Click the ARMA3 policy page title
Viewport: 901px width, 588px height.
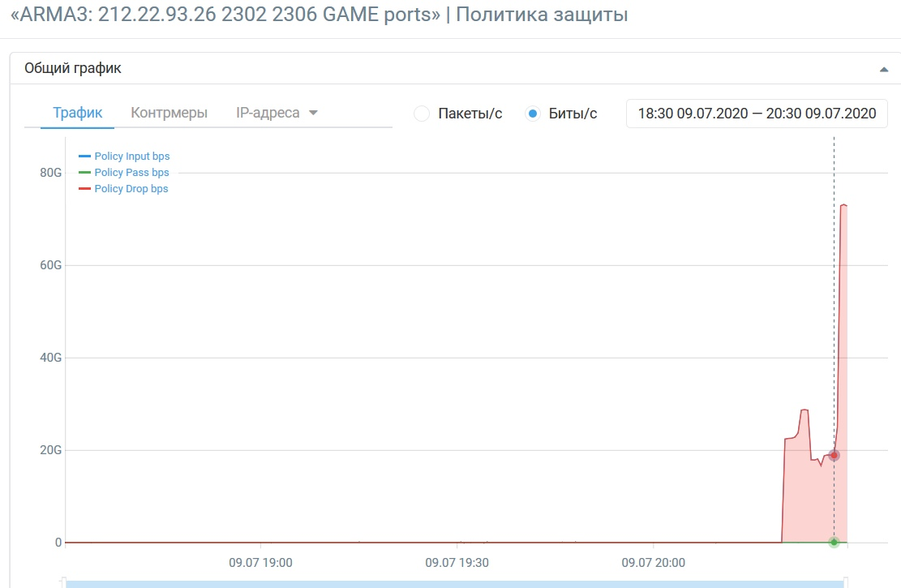point(319,15)
